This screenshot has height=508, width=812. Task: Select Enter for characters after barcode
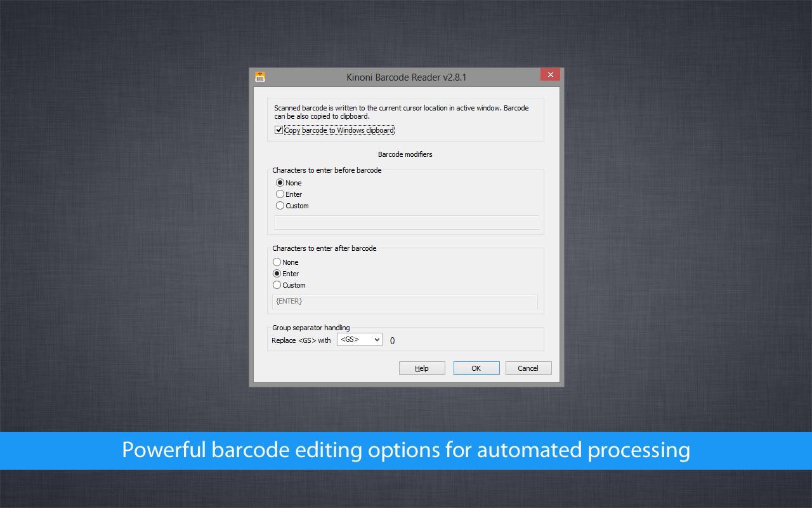[277, 273]
